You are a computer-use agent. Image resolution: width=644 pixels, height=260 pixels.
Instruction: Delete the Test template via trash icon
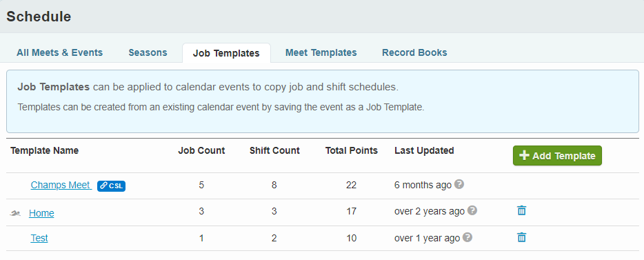tap(521, 237)
